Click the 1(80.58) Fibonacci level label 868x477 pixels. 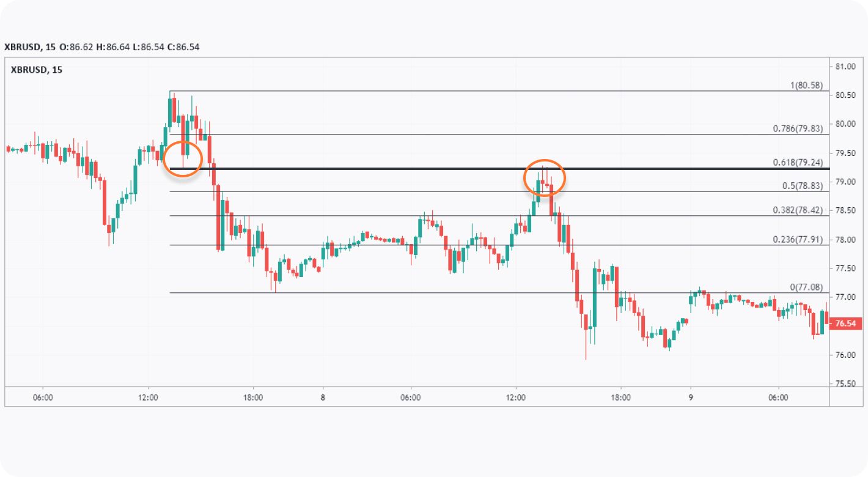point(806,85)
